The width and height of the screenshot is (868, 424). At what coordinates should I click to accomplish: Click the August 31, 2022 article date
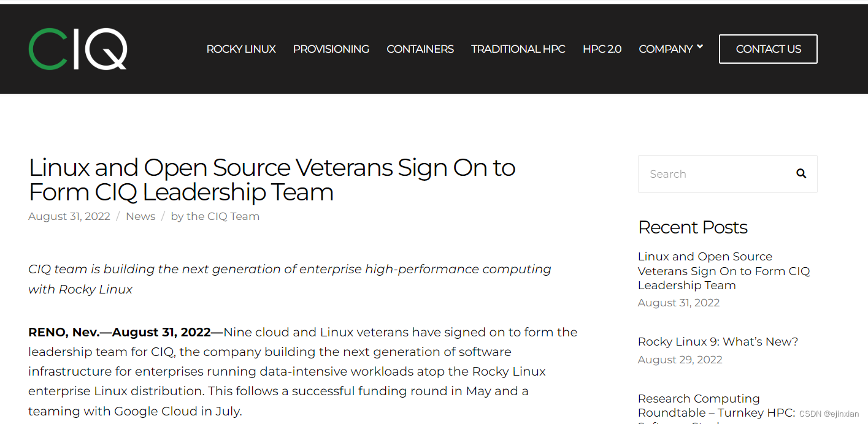[x=69, y=216]
